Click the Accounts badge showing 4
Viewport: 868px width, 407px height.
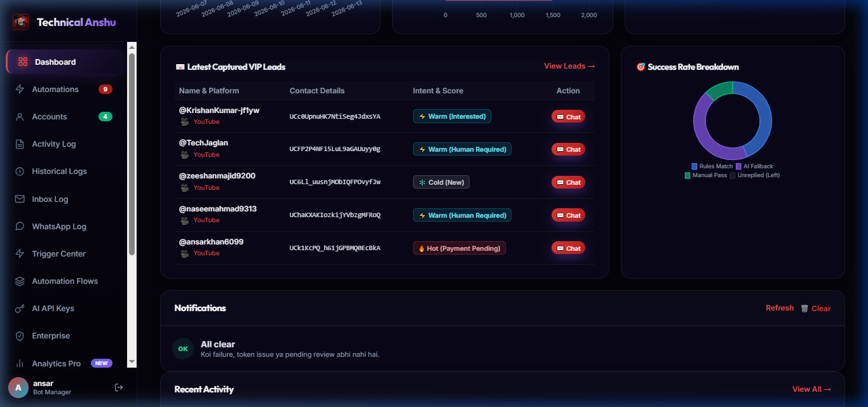(x=105, y=117)
